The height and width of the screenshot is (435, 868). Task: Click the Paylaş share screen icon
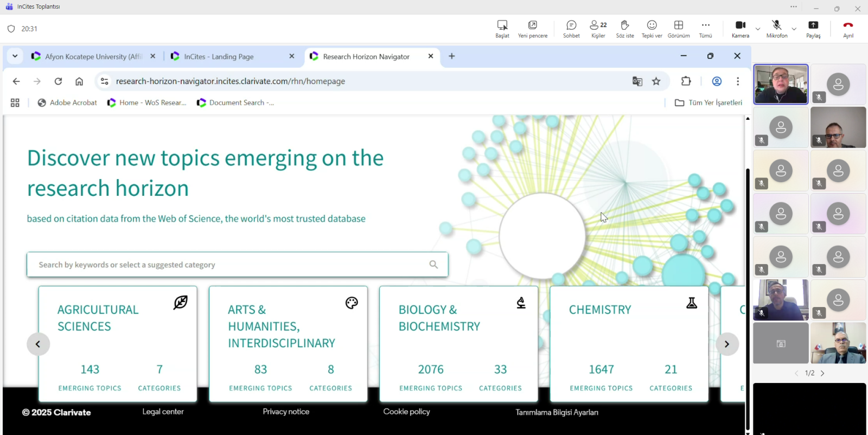(813, 29)
